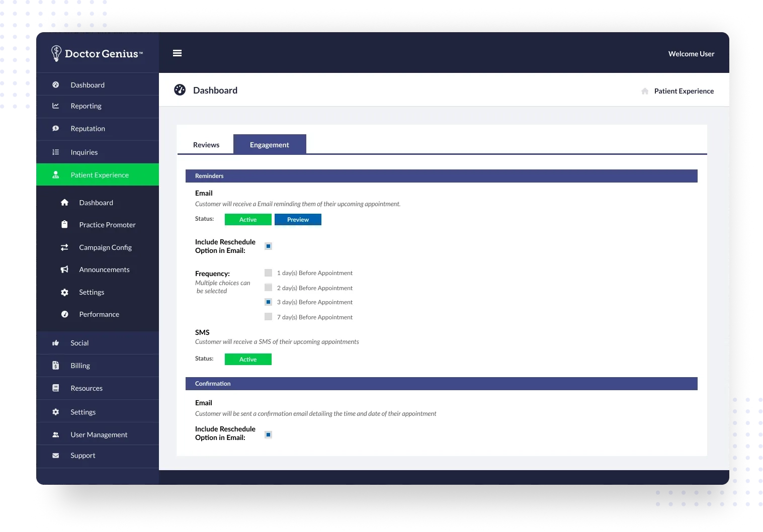This screenshot has height=532, width=763.
Task: Open Resources section in sidebar
Action: point(98,388)
